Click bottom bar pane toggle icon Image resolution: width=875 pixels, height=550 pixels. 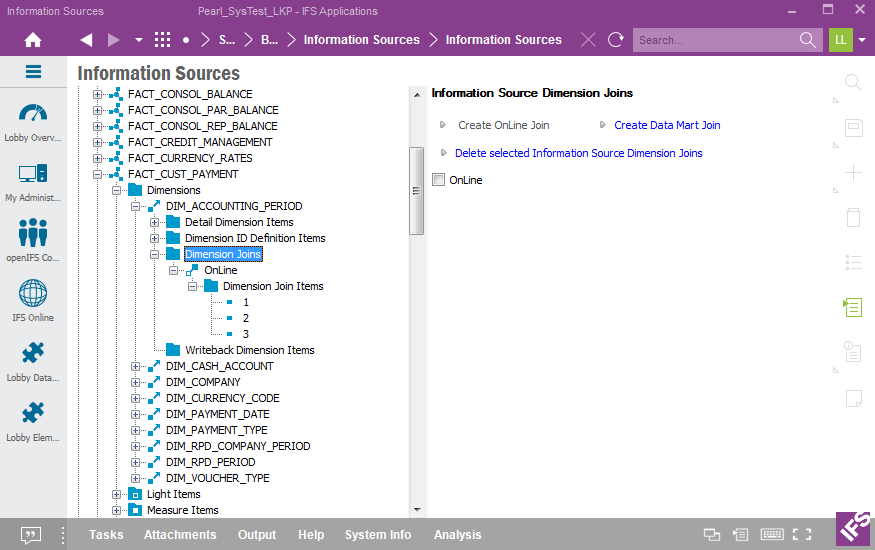[741, 534]
